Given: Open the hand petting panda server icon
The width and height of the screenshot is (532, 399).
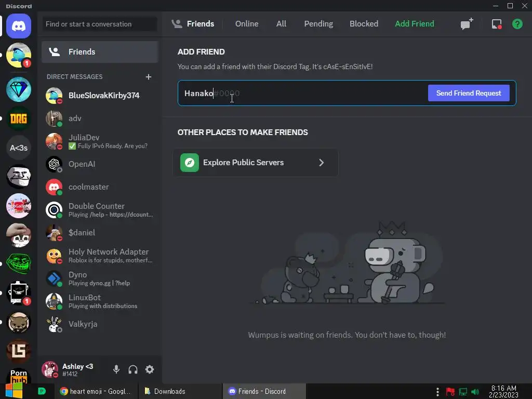Looking at the screenshot, I should 19,235.
